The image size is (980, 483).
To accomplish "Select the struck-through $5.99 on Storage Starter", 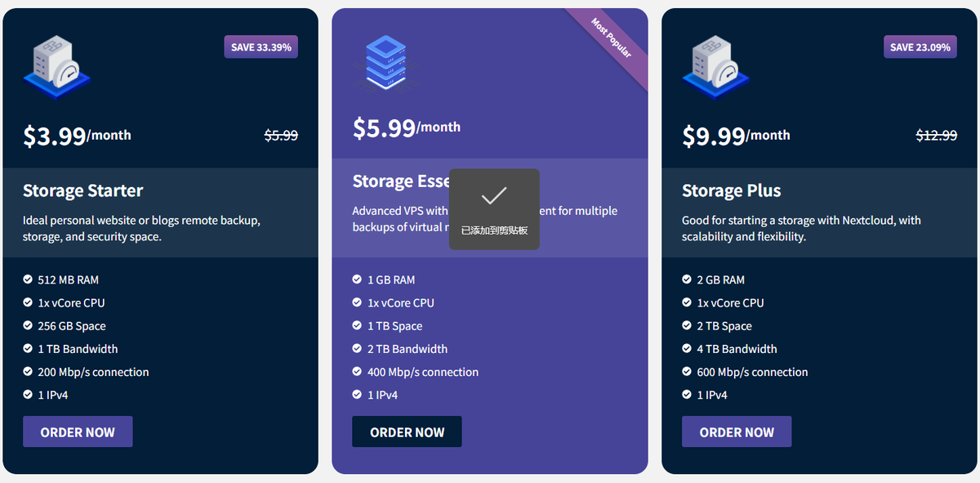I will [x=281, y=136].
